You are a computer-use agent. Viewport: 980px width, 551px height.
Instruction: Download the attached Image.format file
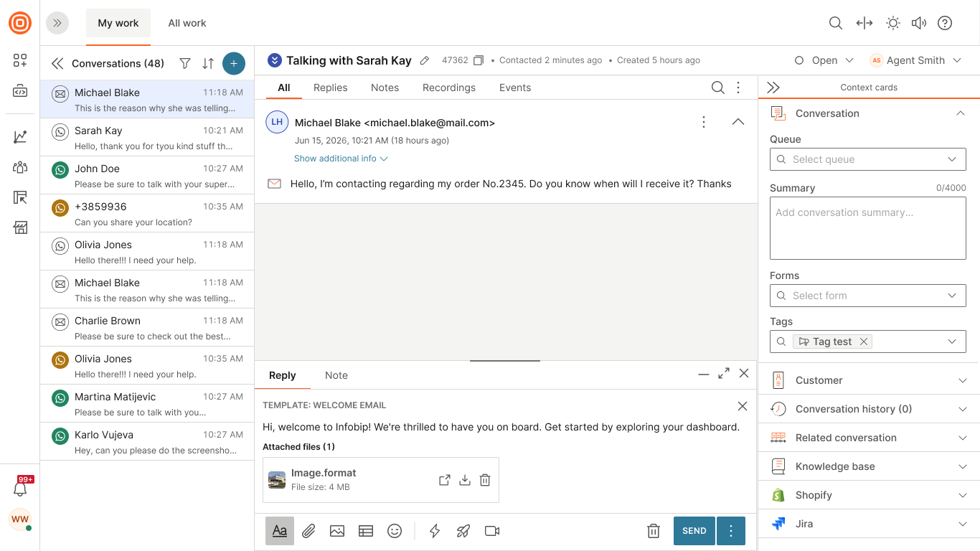coord(465,480)
